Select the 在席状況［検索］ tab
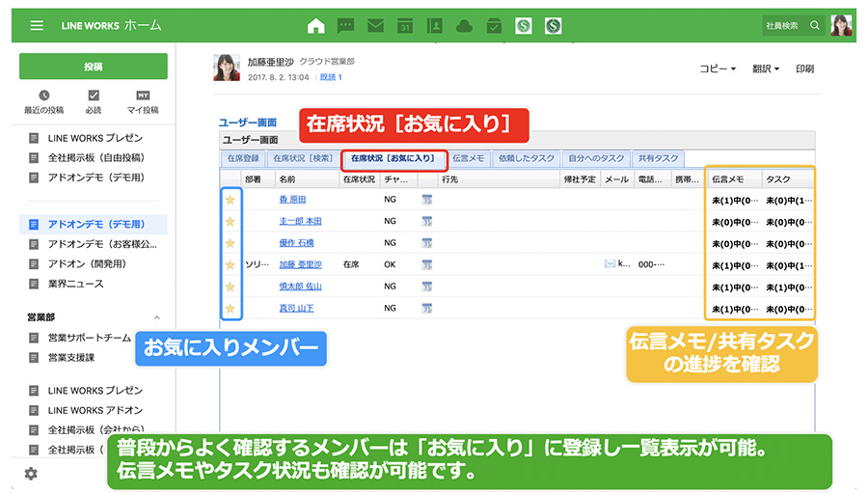 pos(302,158)
